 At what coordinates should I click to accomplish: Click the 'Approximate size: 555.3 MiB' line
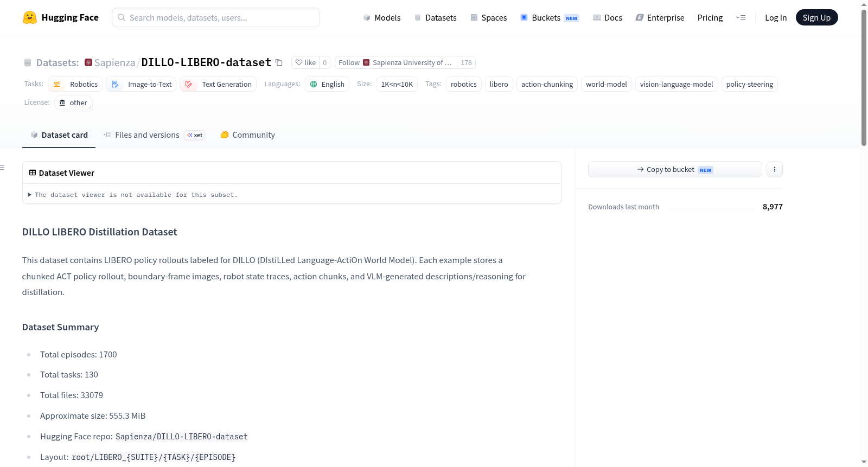coord(93,416)
